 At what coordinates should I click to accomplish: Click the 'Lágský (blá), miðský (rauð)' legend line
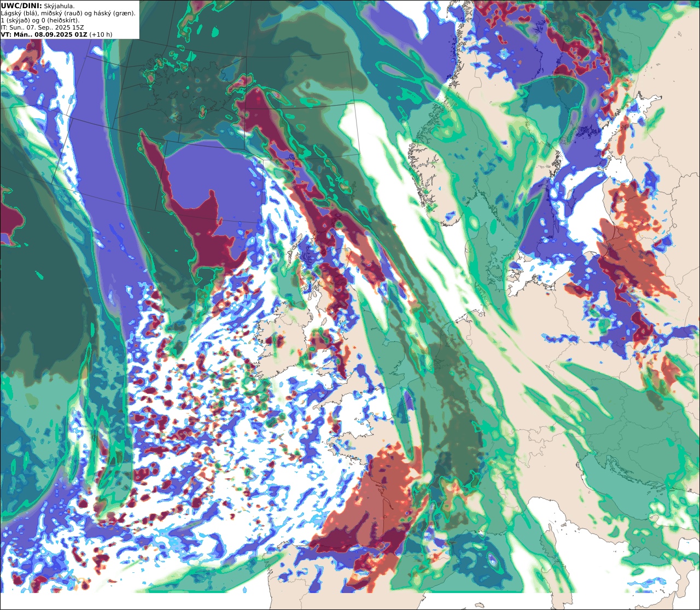click(x=68, y=13)
